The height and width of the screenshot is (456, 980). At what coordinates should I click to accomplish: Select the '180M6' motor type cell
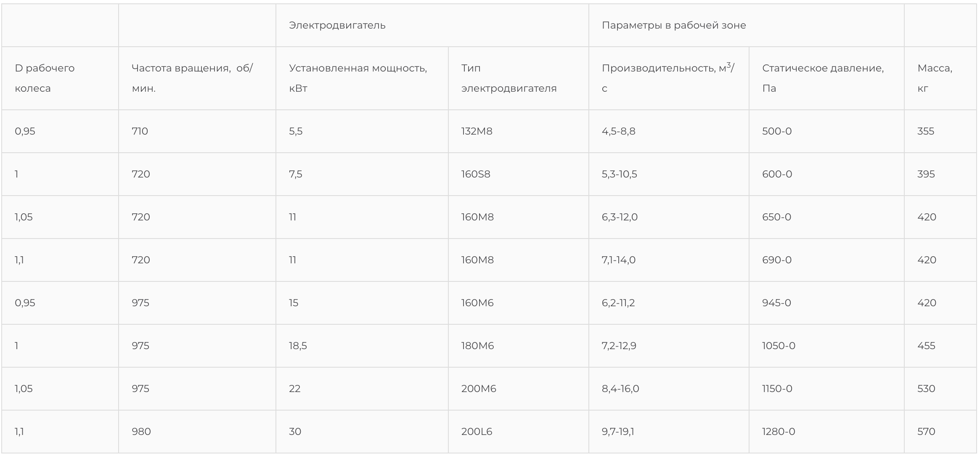click(x=477, y=346)
